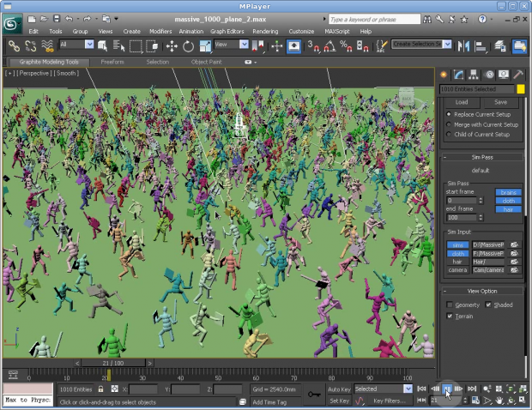Open Edit Named Selection Sets
Screen dimensions: 532x410
(382, 45)
